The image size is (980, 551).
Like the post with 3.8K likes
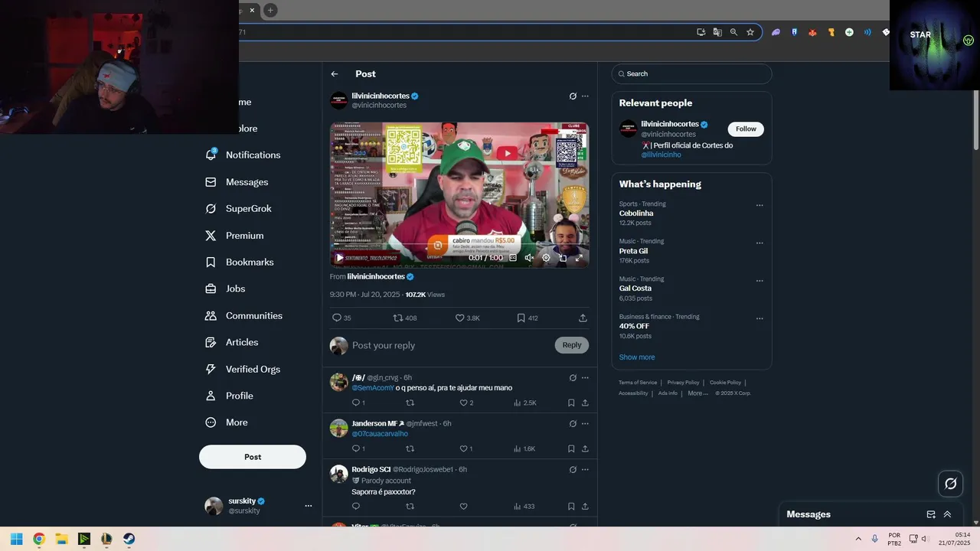coord(468,318)
